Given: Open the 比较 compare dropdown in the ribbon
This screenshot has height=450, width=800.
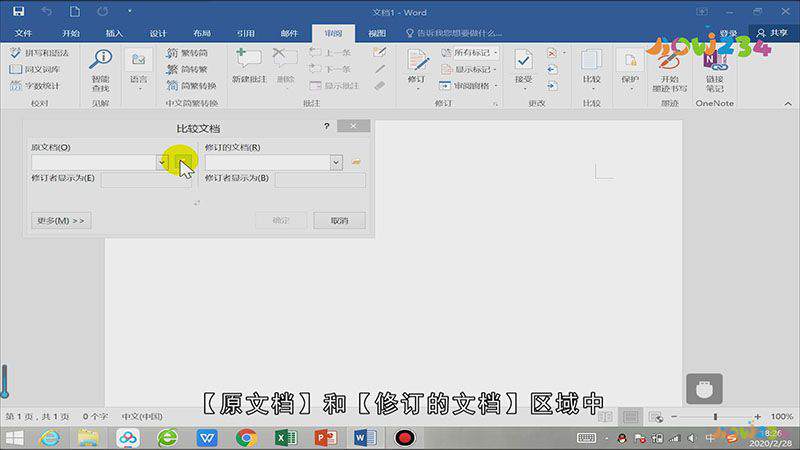Looking at the screenshot, I should 592,70.
